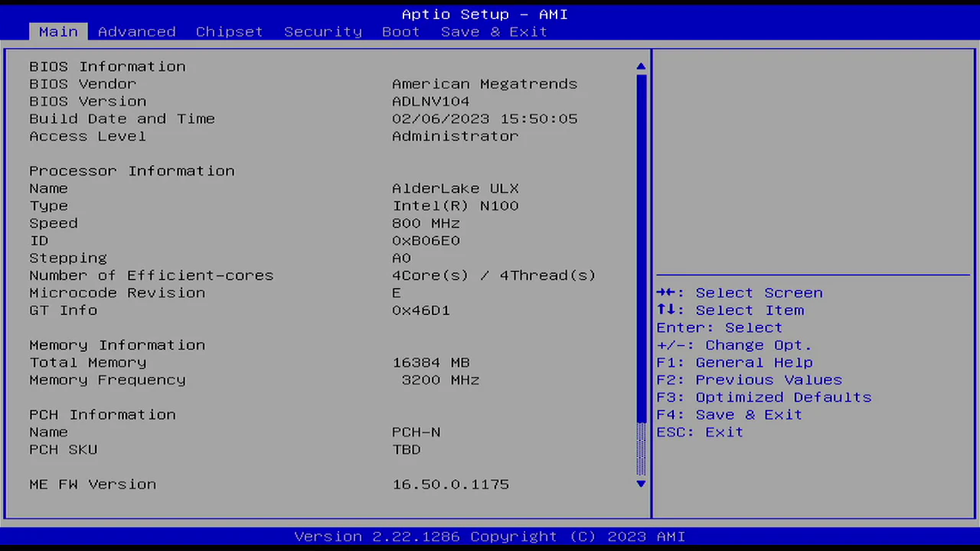Image resolution: width=980 pixels, height=551 pixels.
Task: Click the 4Core(s) / 4Thread(s) value
Action: [x=494, y=275]
